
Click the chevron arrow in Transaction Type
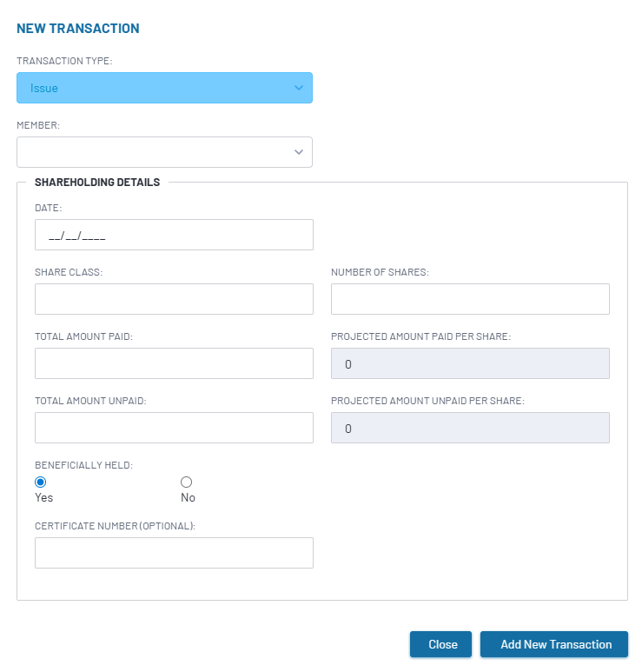299,88
